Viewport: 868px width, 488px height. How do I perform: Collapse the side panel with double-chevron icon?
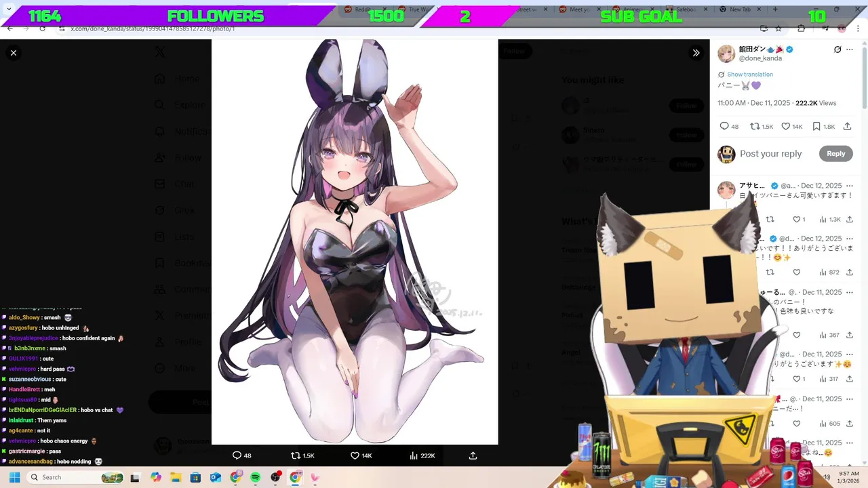tap(696, 52)
